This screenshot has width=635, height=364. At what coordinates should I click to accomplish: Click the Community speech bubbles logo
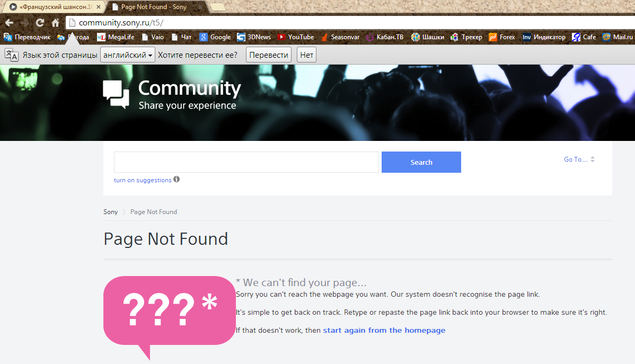click(x=116, y=94)
